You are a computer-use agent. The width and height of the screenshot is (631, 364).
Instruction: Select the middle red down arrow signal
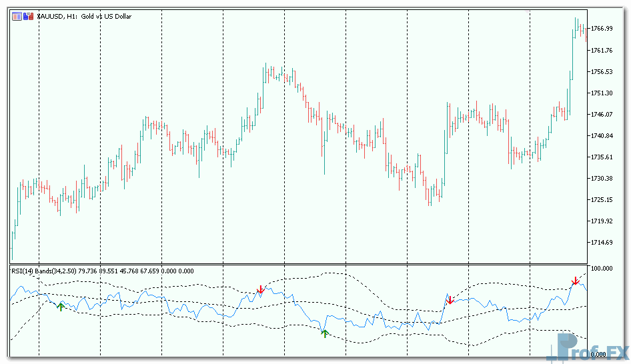pos(450,300)
